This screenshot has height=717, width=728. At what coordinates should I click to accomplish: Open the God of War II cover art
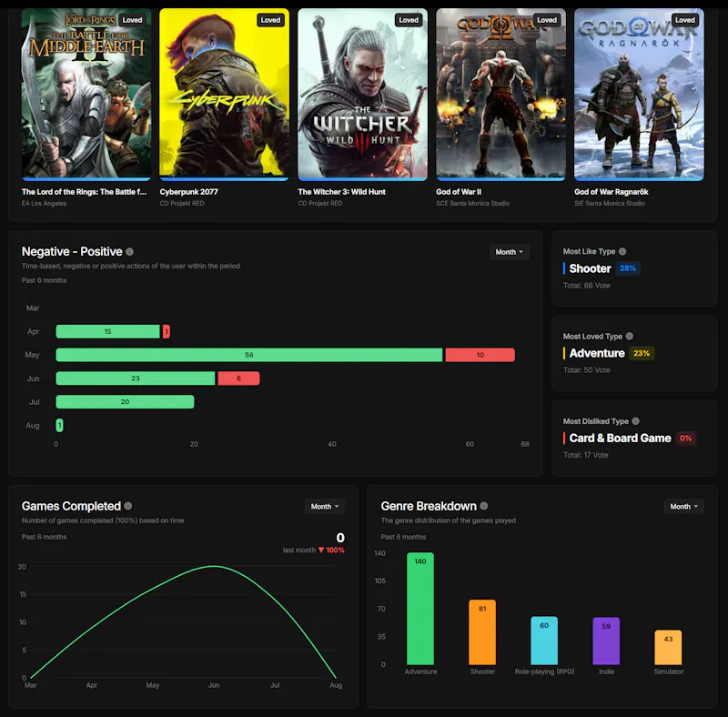tap(500, 95)
